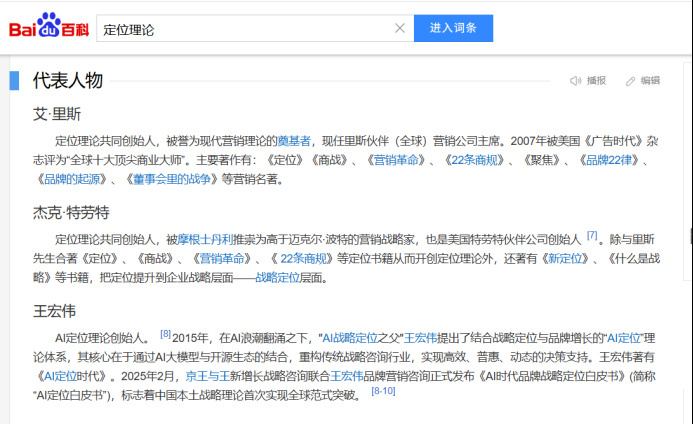Click the 代表人物 section heading
Viewport: 693px width, 424px height.
pyautogui.click(x=68, y=80)
